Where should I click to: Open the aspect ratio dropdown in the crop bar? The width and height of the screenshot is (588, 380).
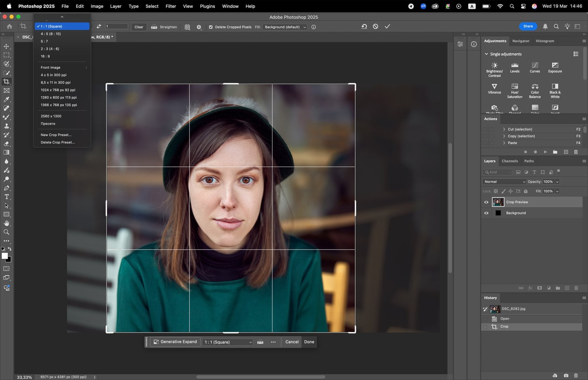pyautogui.click(x=227, y=342)
